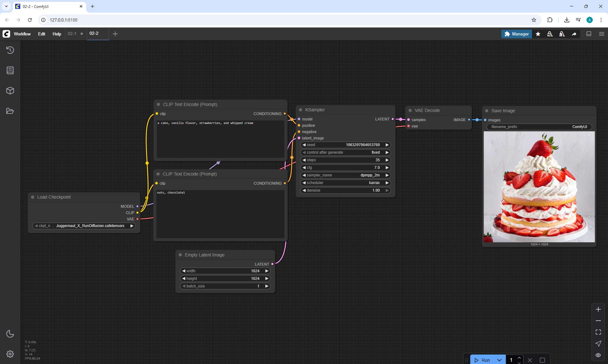Image resolution: width=608 pixels, height=364 pixels.
Task: Click zoom in plus canvas button
Action: [x=598, y=309]
